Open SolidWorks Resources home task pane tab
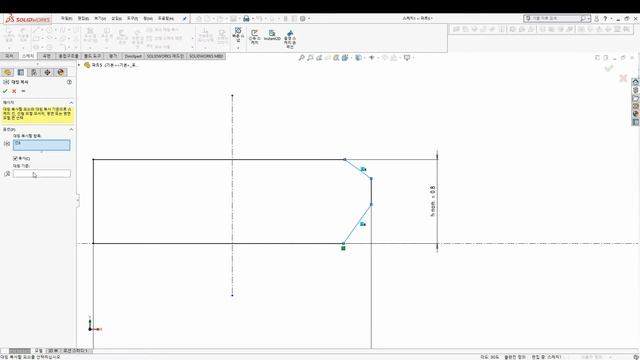Image resolution: width=640 pixels, height=360 pixels. (x=635, y=82)
